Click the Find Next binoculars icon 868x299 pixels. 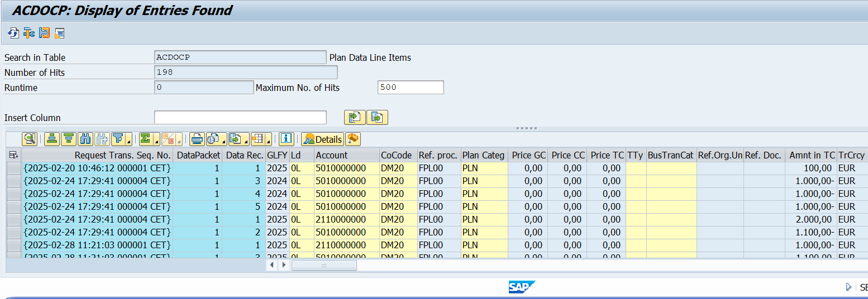[x=102, y=139]
